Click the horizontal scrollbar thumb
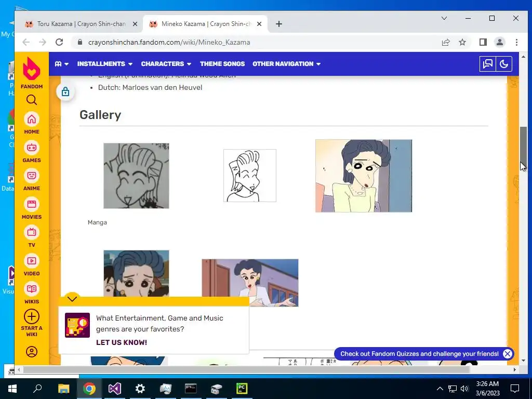This screenshot has height=399, width=532. click(x=246, y=369)
